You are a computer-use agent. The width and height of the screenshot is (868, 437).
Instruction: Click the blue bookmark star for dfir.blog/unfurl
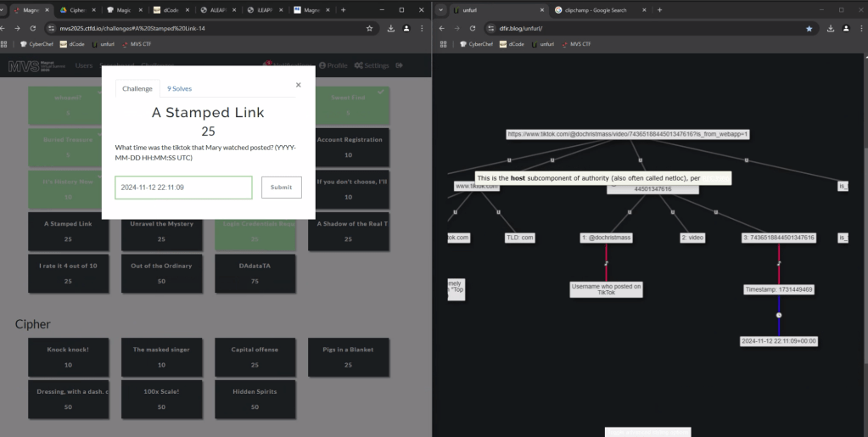click(809, 28)
